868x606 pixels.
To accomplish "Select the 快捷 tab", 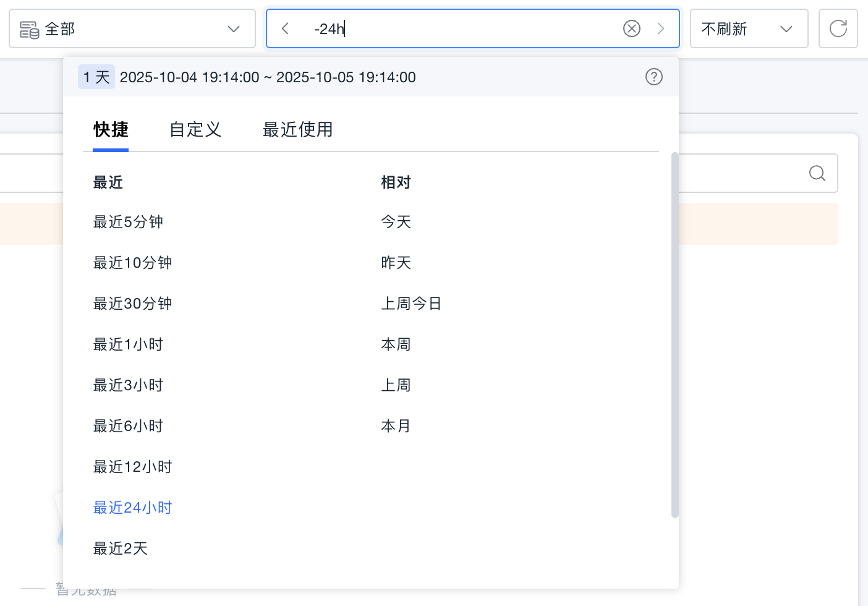I will [x=111, y=129].
